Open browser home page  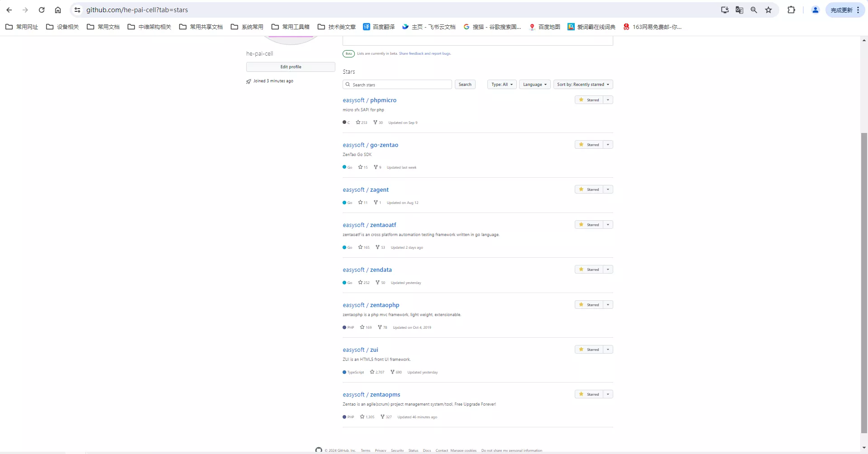(x=58, y=10)
